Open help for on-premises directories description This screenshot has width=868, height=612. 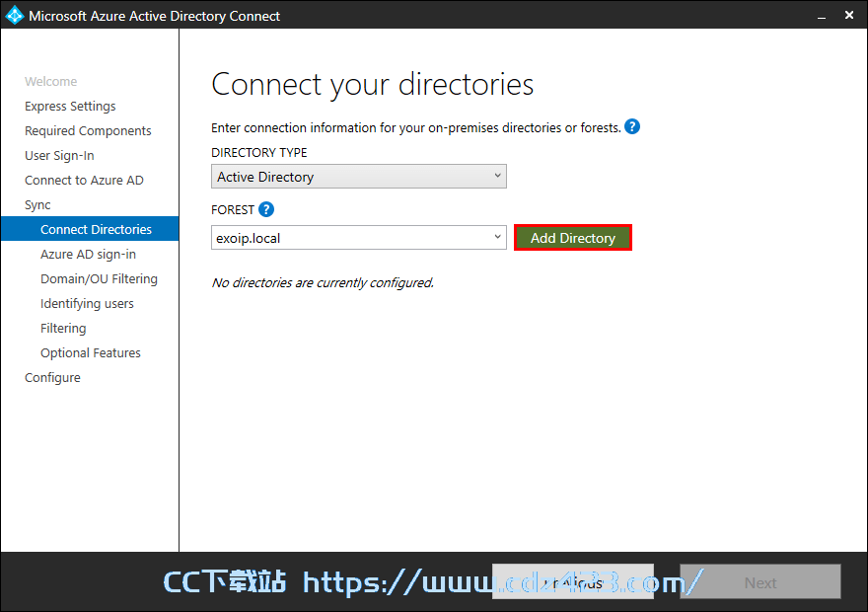point(632,126)
